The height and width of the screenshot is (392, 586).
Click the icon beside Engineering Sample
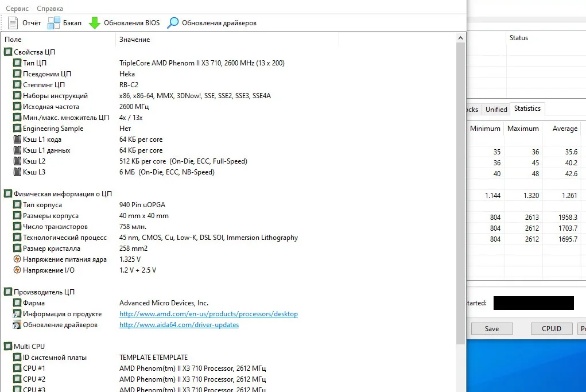17,128
